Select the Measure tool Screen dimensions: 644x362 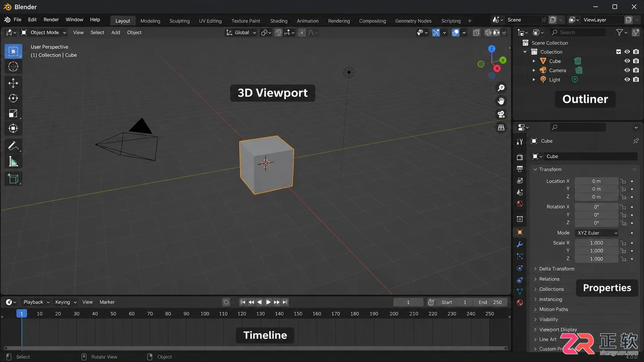tap(13, 162)
